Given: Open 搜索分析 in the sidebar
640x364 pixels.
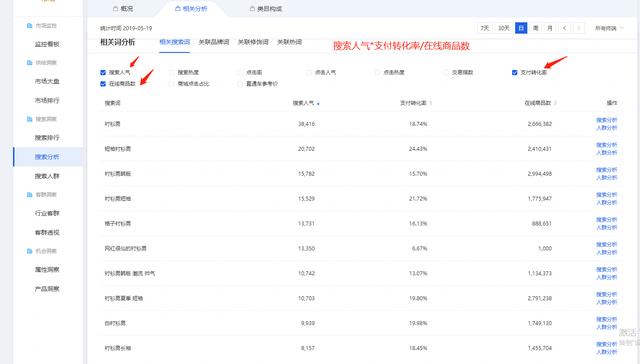Looking at the screenshot, I should click(47, 157).
